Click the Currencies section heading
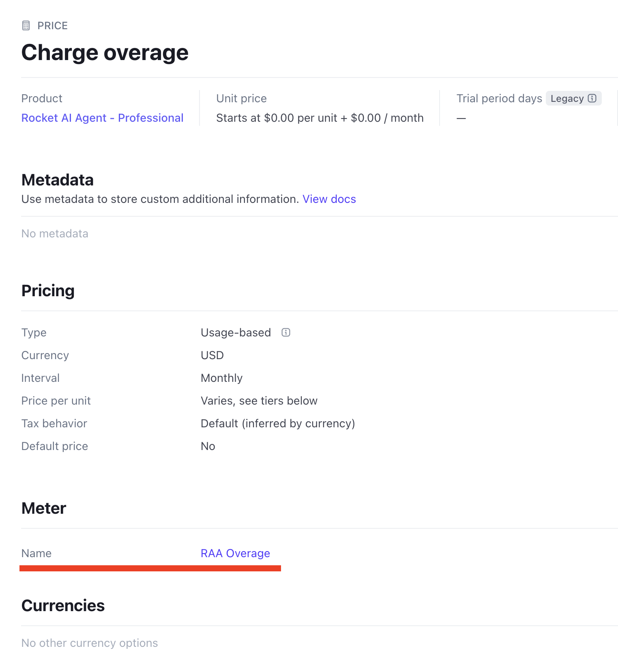This screenshot has height=672, width=618. pyautogui.click(x=63, y=605)
